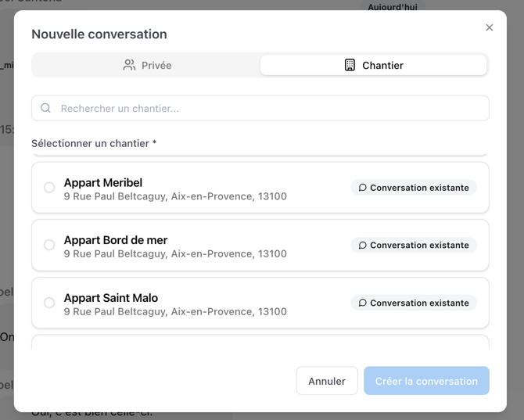Select the Appart Meribel radio button

tap(49, 188)
